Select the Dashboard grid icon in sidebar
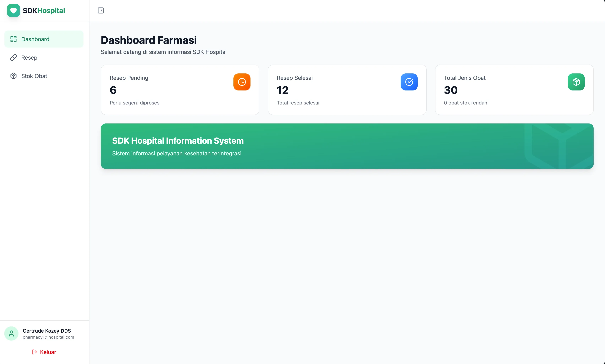The width and height of the screenshot is (605, 364). pos(13,39)
